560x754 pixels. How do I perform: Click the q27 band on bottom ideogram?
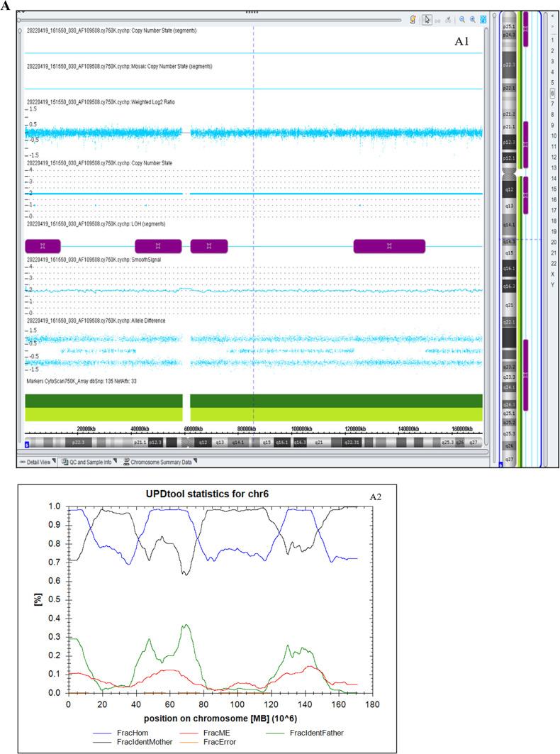(474, 443)
